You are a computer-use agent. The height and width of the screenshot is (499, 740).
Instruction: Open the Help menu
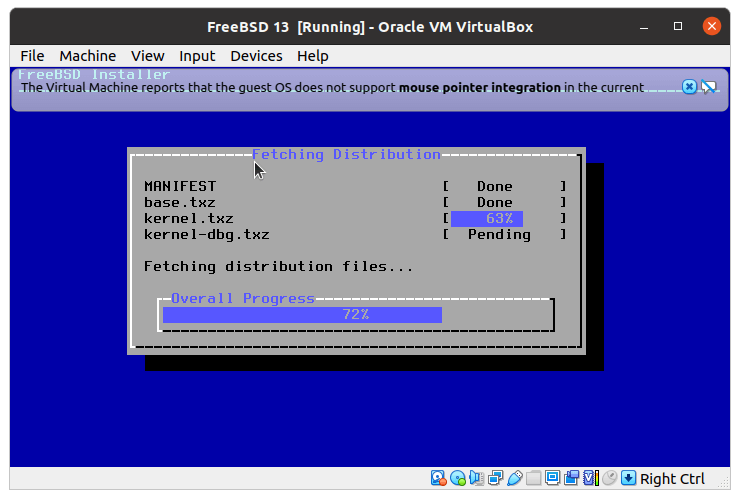(x=312, y=56)
